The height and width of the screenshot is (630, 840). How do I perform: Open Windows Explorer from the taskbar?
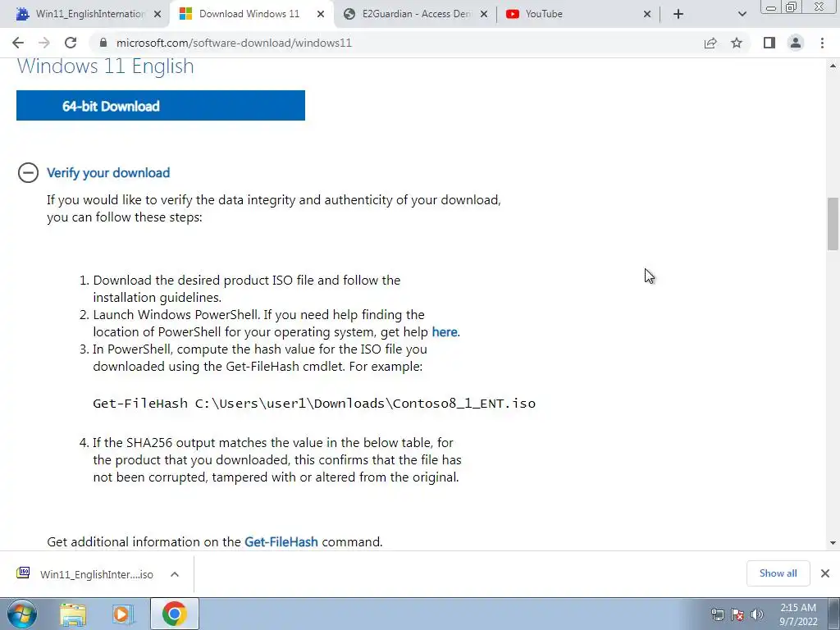73,614
